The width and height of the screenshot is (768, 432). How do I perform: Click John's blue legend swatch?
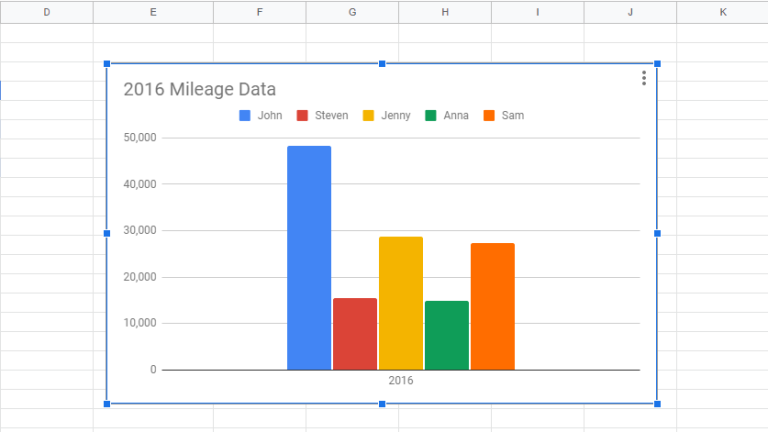(245, 116)
